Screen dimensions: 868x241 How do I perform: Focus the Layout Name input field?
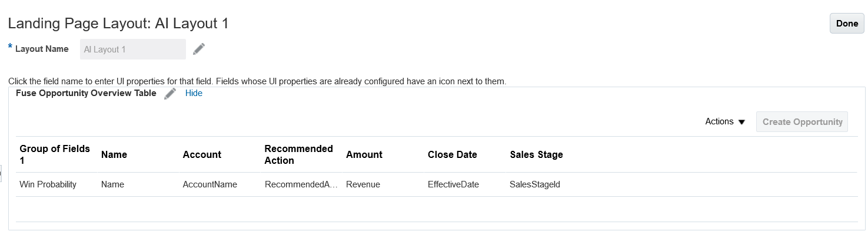pos(133,49)
